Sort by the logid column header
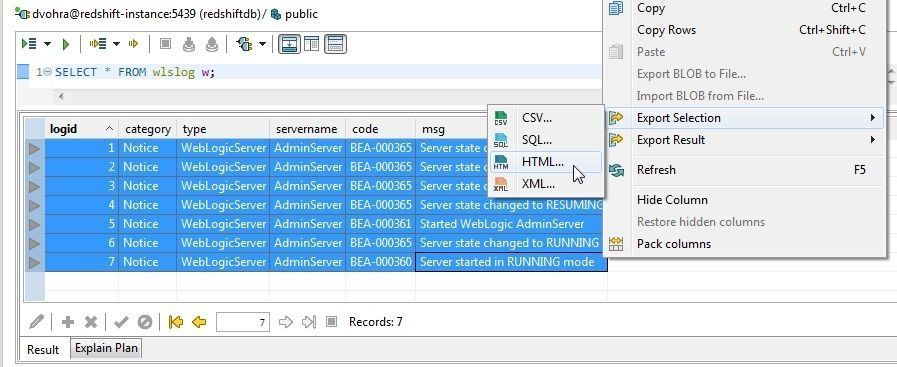Screen dimensions: 897x367 (82, 129)
